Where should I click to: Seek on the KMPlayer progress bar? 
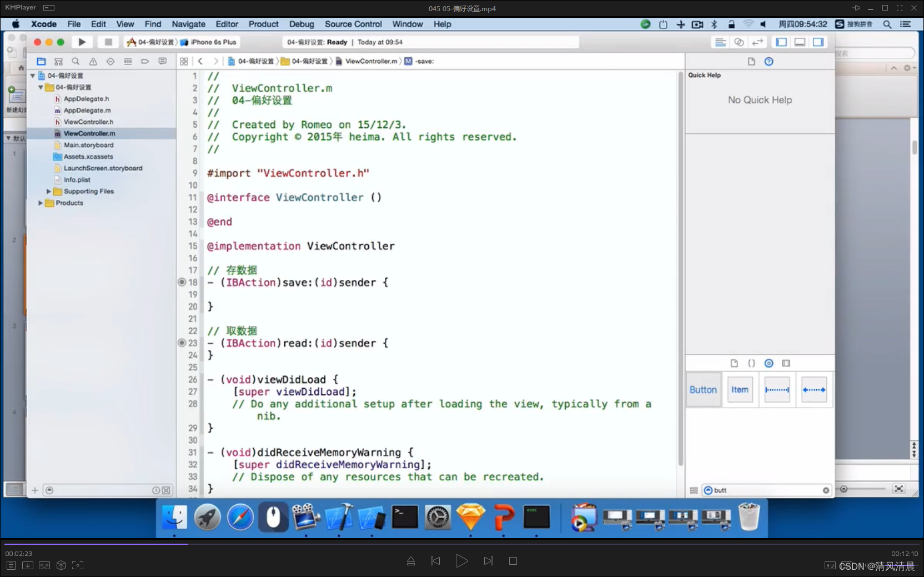tap(462, 544)
